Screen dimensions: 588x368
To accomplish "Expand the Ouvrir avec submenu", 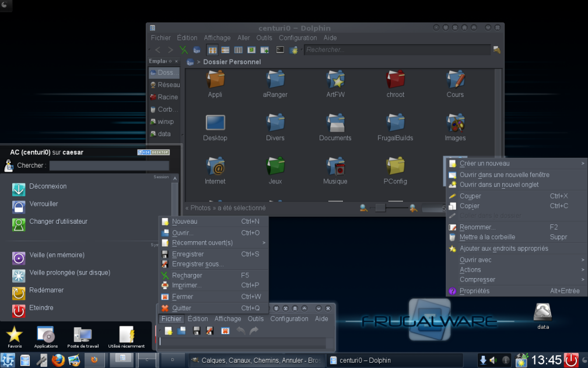I will 516,259.
